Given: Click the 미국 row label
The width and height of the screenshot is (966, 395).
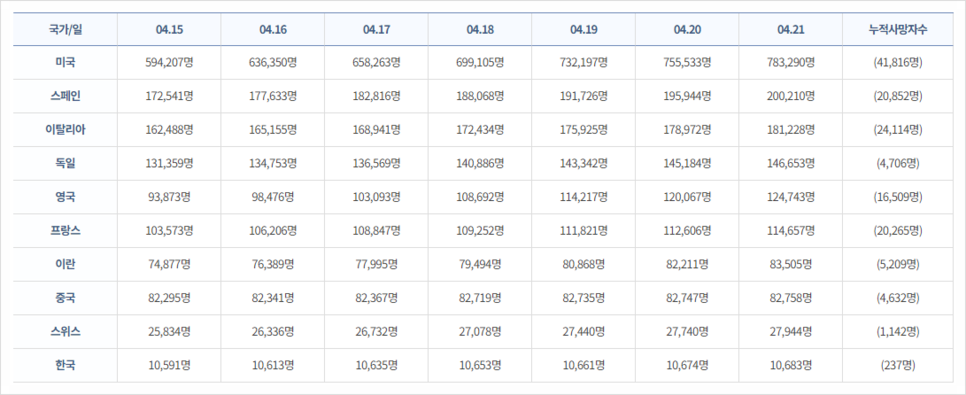Looking at the screenshot, I should click(x=65, y=62).
